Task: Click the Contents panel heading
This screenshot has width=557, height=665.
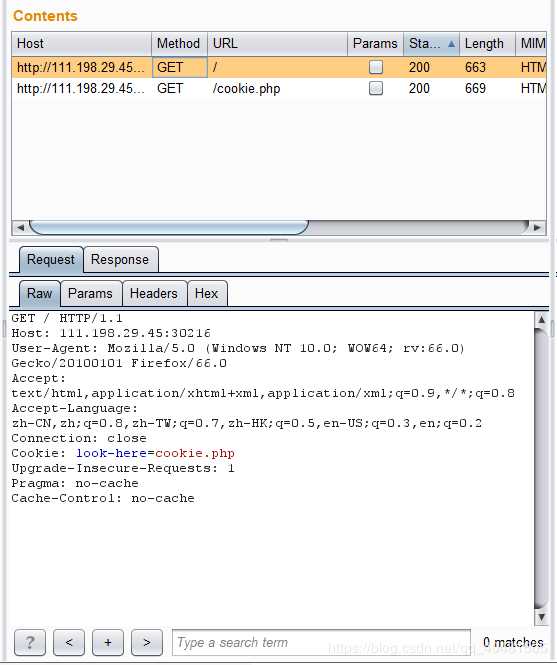Action: (x=45, y=16)
